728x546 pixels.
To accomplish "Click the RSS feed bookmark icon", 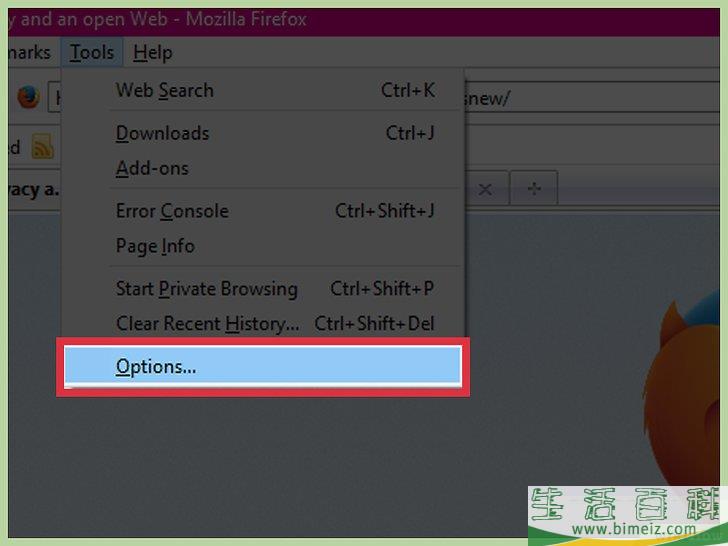I will click(43, 146).
